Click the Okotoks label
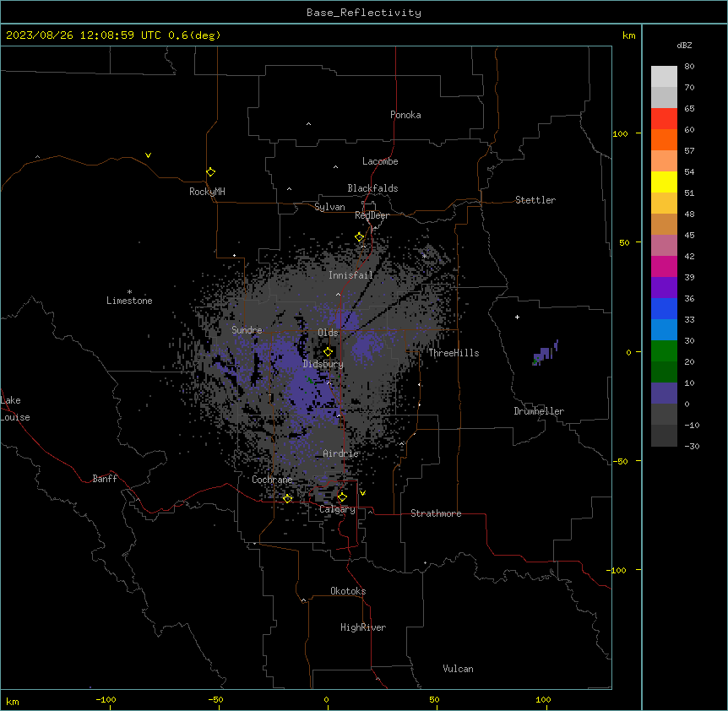The width and height of the screenshot is (728, 711). click(348, 591)
